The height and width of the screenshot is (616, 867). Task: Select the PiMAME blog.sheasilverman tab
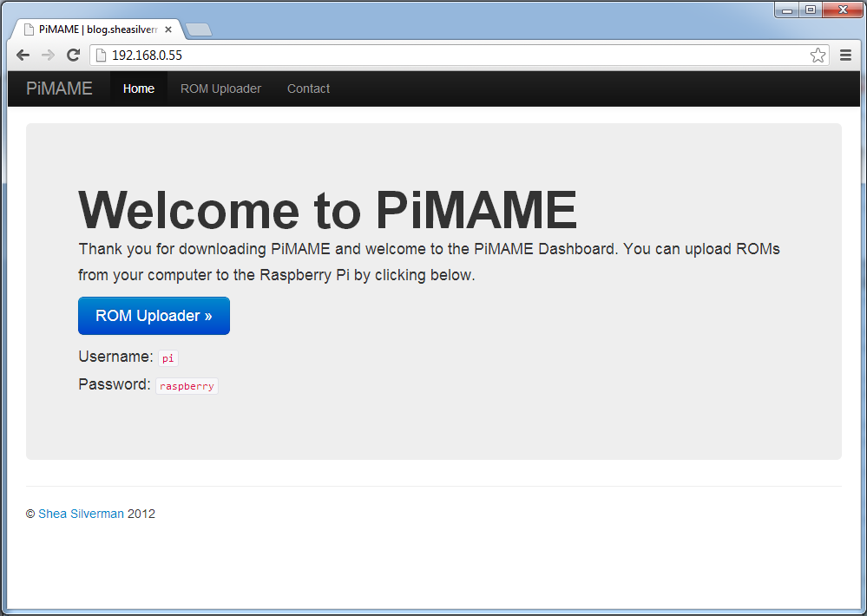click(95, 29)
